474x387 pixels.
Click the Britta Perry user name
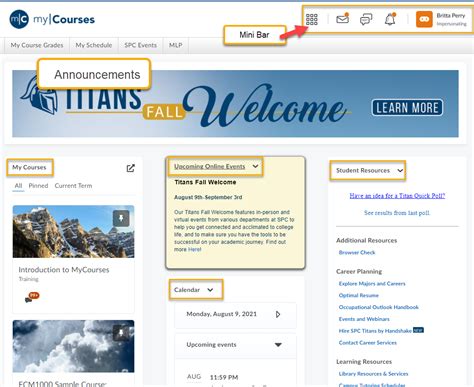tap(451, 16)
